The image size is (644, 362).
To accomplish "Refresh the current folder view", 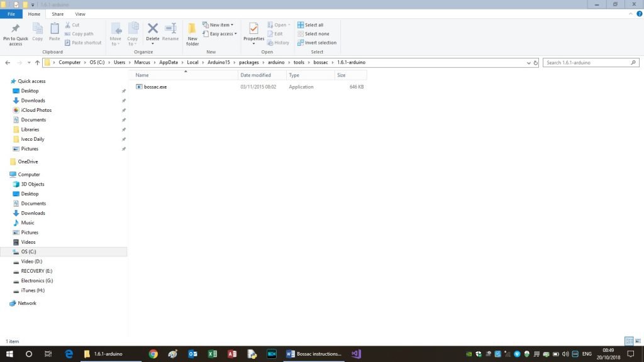I will coord(535,63).
